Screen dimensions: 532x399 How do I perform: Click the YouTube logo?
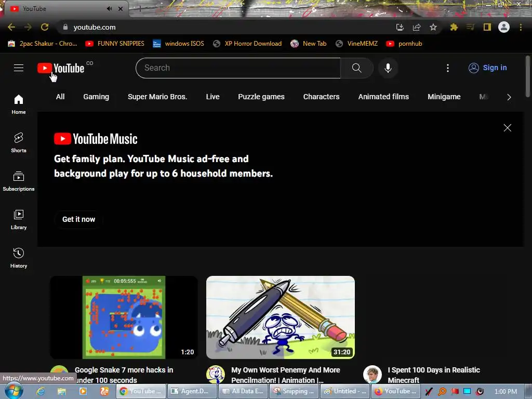coord(61,68)
